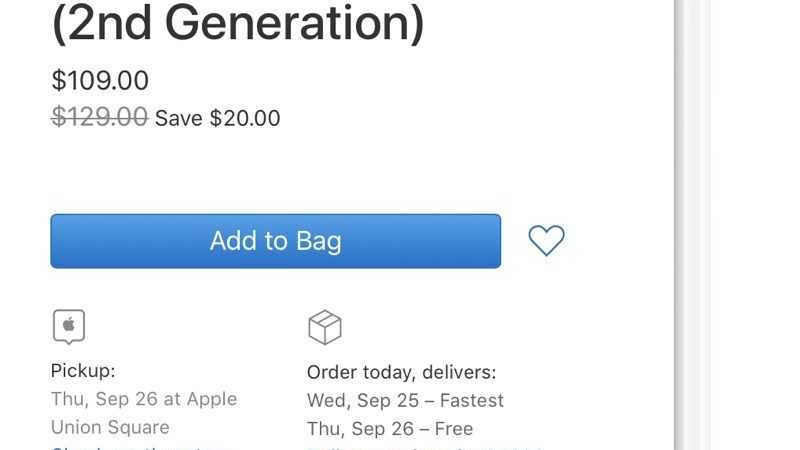Click the Save $20.00 label
800x450 pixels.
point(218,118)
